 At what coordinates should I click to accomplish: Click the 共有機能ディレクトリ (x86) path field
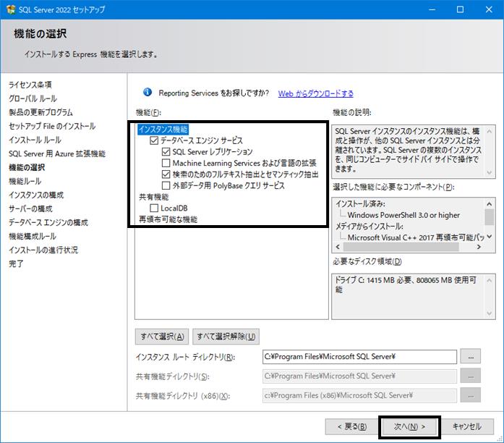coord(359,395)
